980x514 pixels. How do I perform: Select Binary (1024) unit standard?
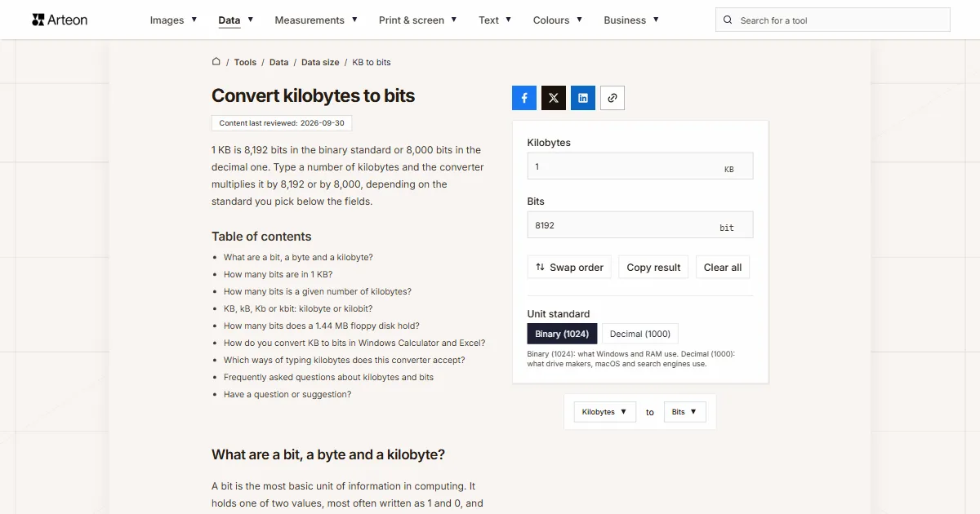(x=563, y=334)
